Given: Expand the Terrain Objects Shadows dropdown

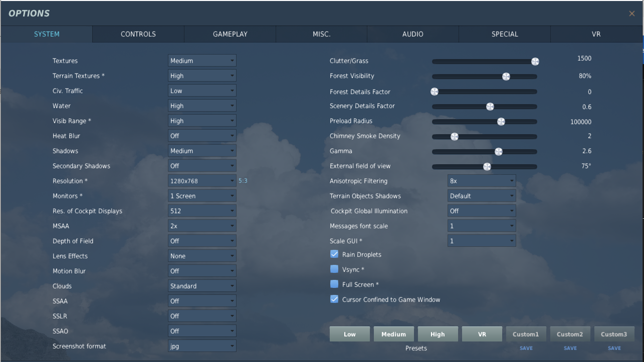Looking at the screenshot, I should point(482,196).
